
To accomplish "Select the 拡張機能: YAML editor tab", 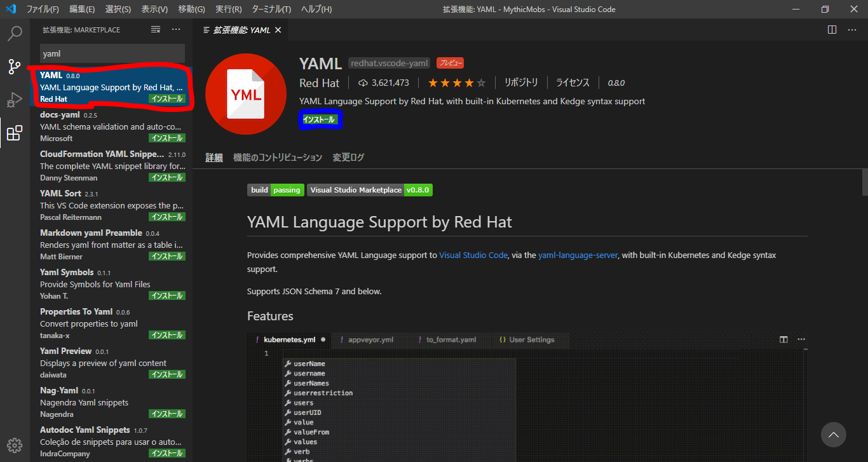I will pyautogui.click(x=241, y=30).
